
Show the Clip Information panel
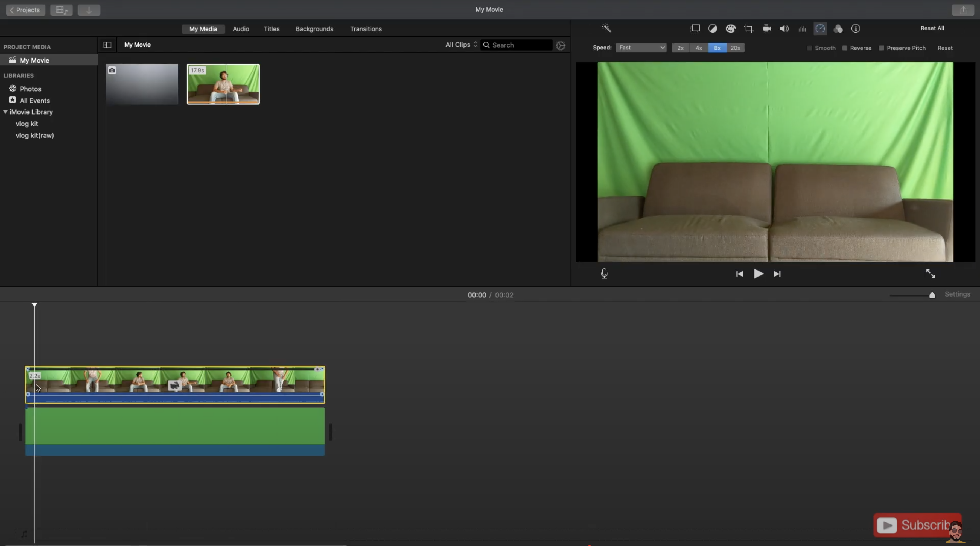856,28
